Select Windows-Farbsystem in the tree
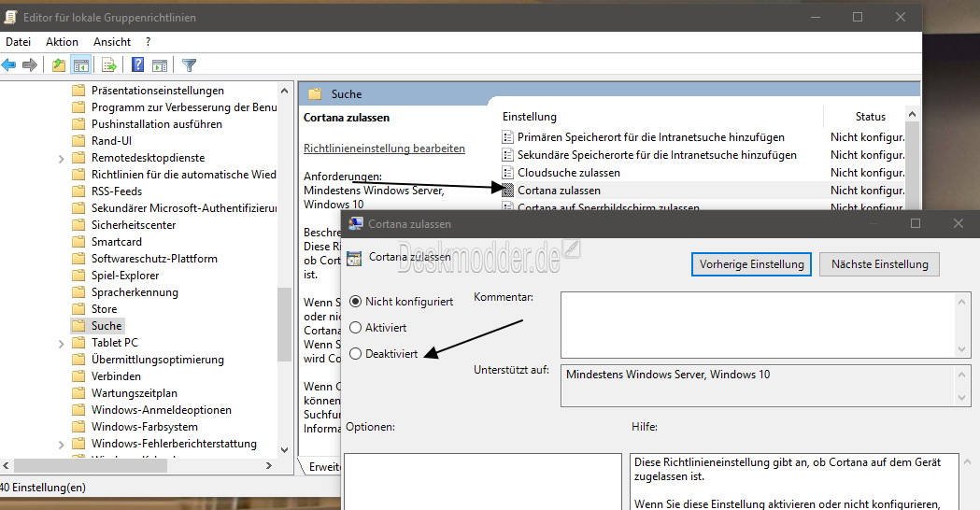The image size is (980, 510). coord(145,427)
